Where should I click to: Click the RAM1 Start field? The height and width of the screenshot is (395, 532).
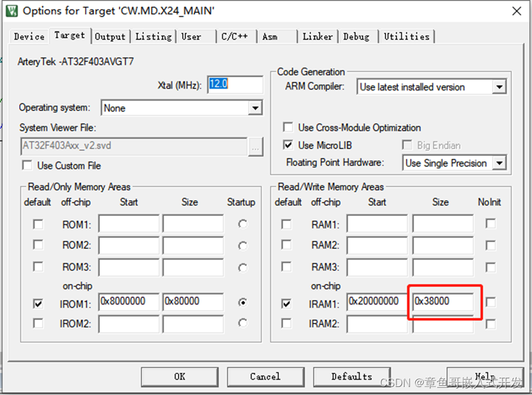click(377, 224)
